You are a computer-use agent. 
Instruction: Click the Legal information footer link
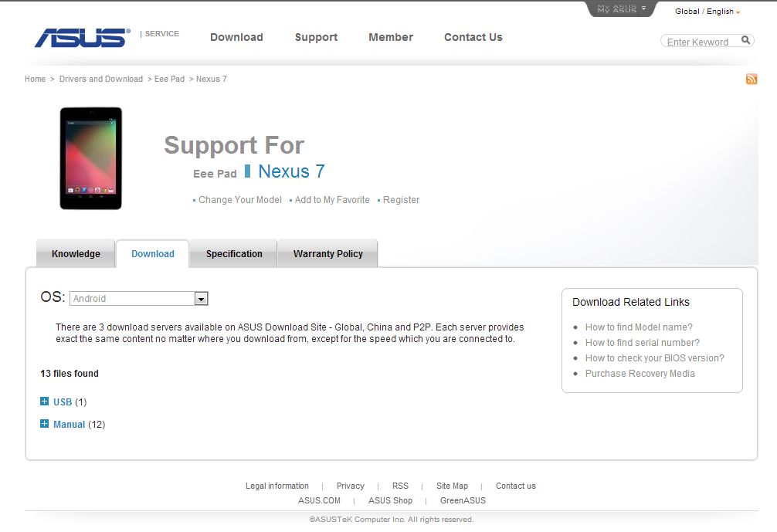coord(277,486)
